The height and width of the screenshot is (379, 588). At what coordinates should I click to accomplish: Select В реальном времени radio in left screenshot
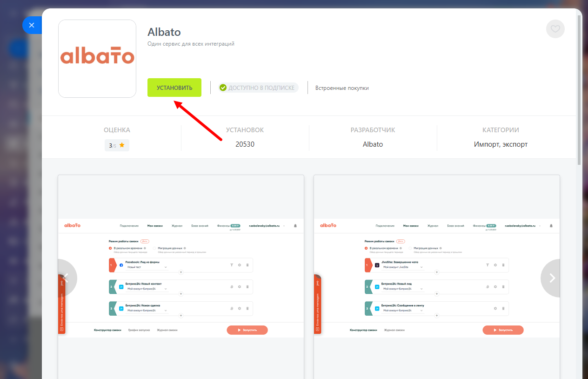(x=110, y=249)
